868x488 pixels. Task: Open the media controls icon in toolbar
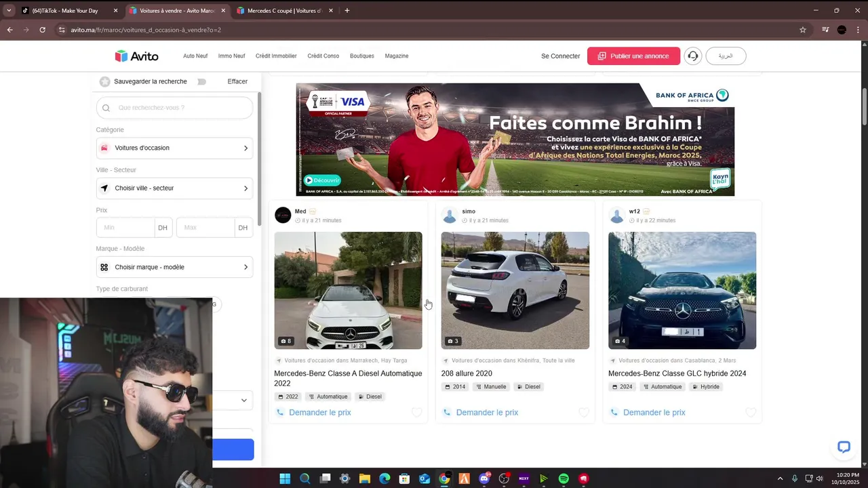(825, 30)
